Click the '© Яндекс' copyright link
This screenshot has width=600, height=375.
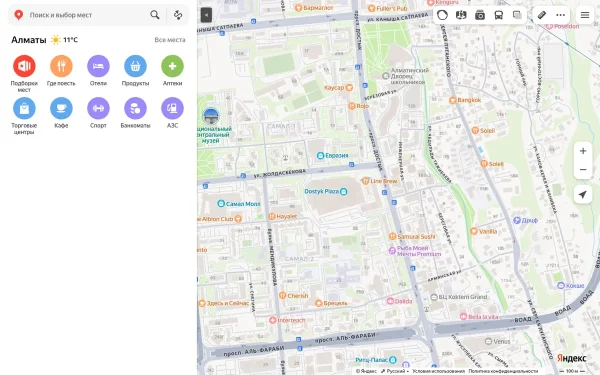(366, 371)
